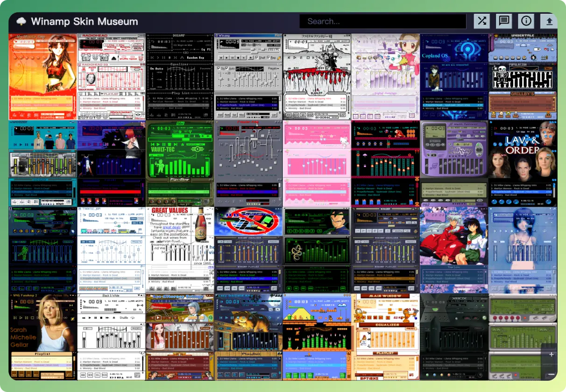Zoom out with the minus icon
The image size is (566, 392).
coord(551,374)
